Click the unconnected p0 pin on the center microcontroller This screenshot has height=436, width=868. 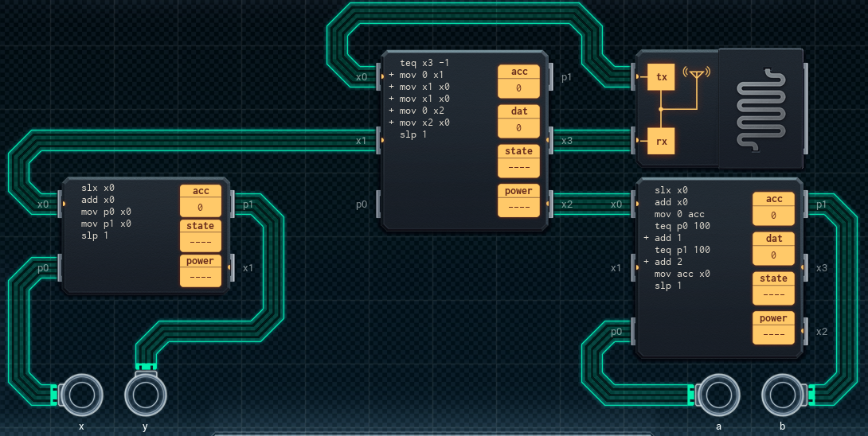(377, 204)
